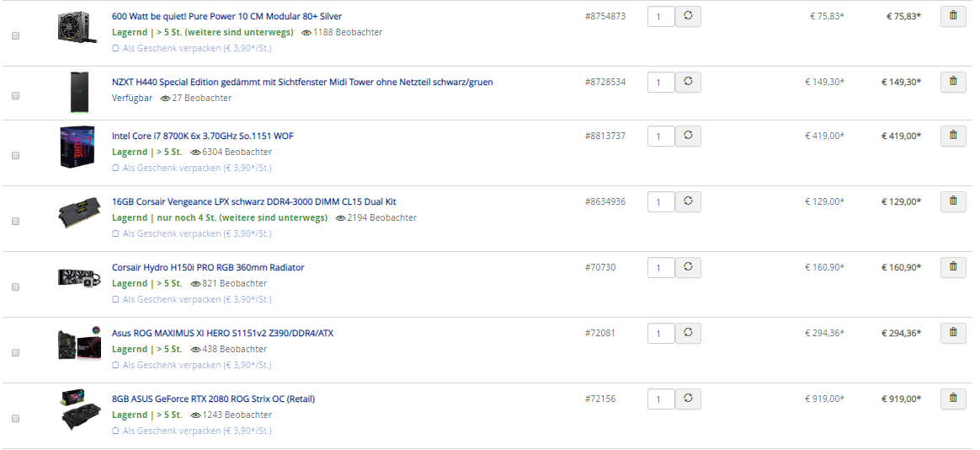
Task: Open 16GB Corsair Vengeance LPX product page
Action: (253, 201)
